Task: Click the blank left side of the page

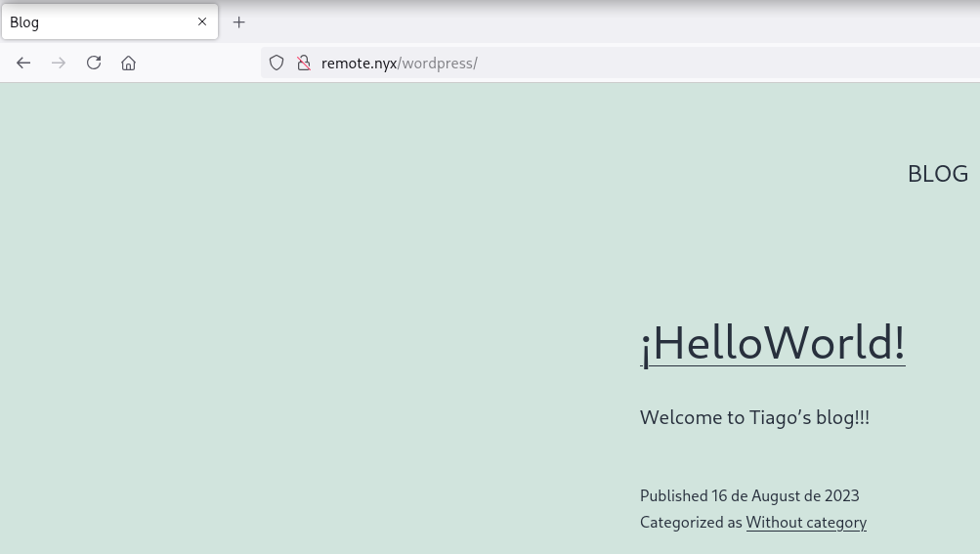Action: pyautogui.click(x=293, y=342)
